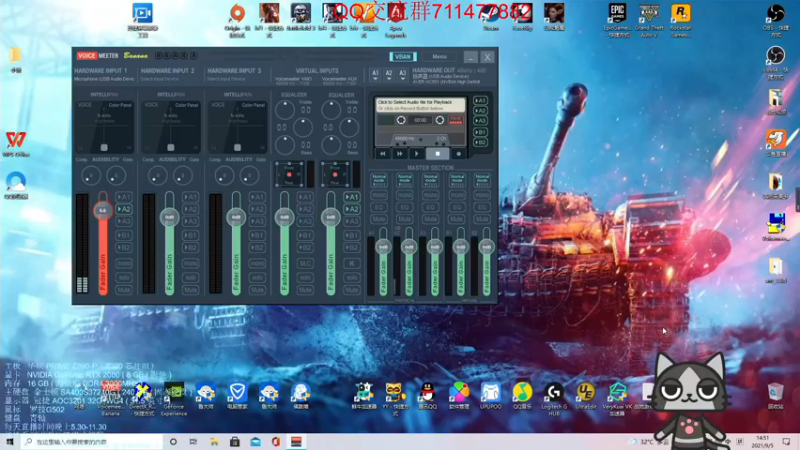Click Gate knob on Hardware Input 1
Screen dimensions: 800x450
click(116, 176)
